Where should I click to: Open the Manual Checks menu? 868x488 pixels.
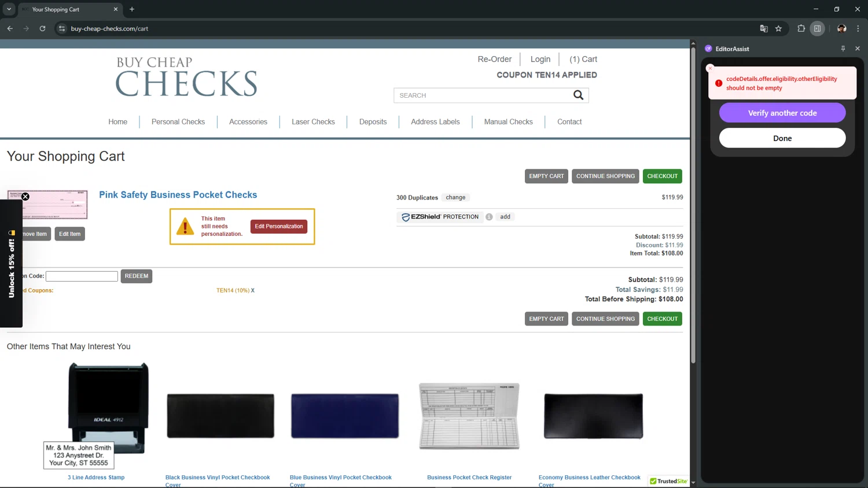[508, 122]
